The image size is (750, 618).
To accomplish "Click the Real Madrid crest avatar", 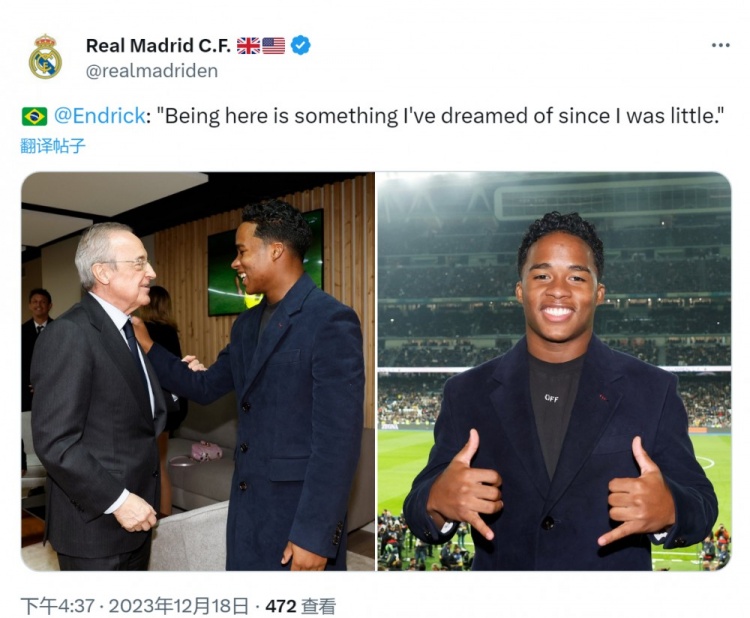I will point(45,56).
